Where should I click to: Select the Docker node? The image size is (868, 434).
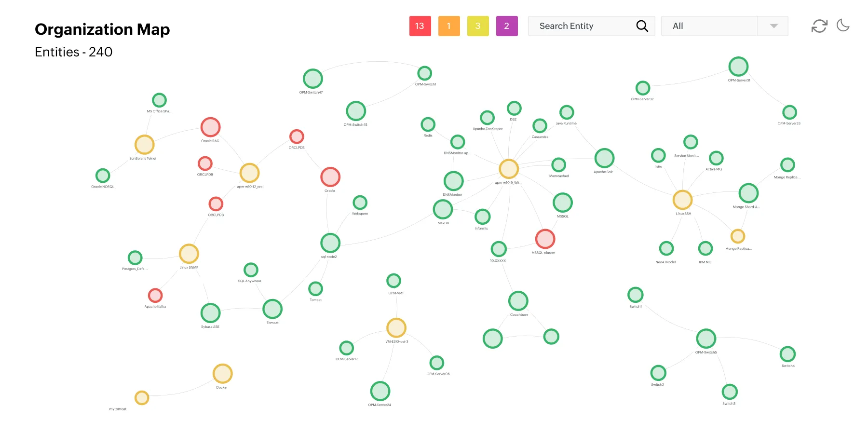(x=222, y=373)
